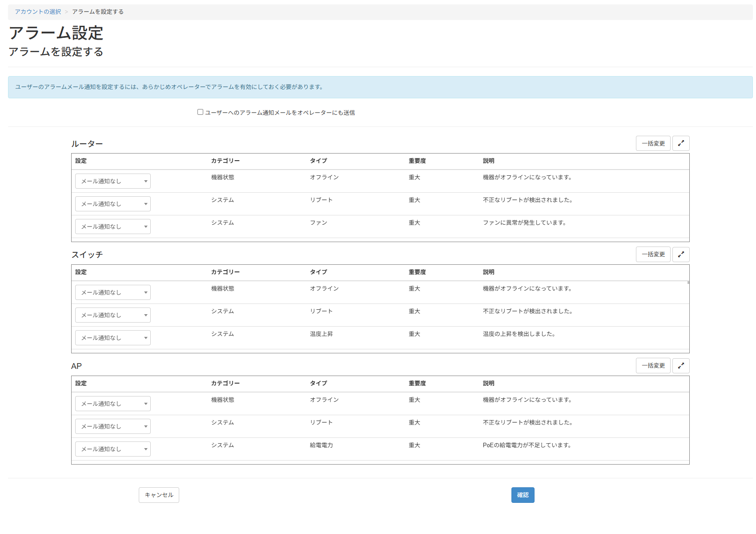Click the スイッチ table scrollbar thumb
Viewport: 756px width, 534px height.
688,282
